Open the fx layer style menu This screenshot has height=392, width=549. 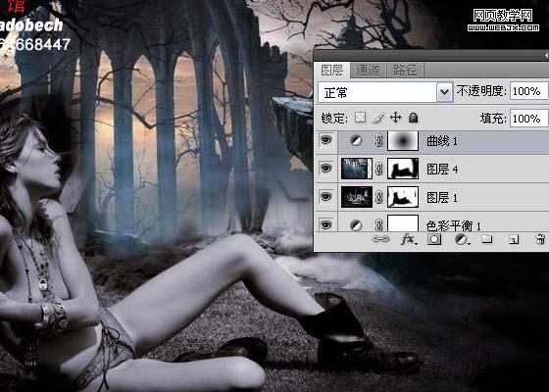click(x=409, y=239)
